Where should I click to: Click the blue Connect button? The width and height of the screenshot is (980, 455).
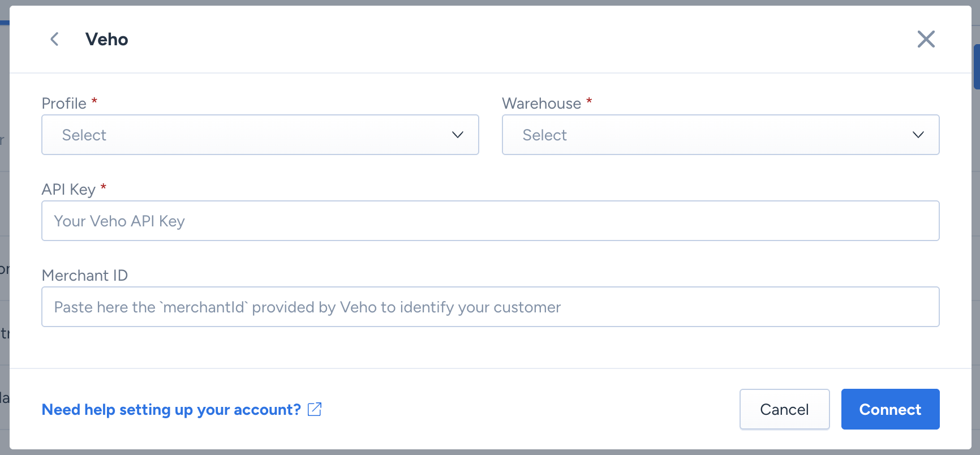pos(890,409)
